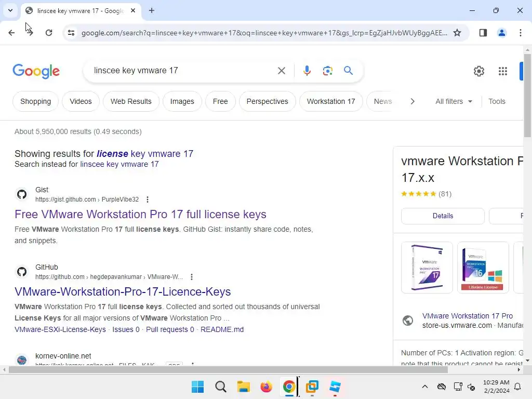The height and width of the screenshot is (399, 532).
Task: Open the Workstation Pro 17 box thumbnail
Action: (x=427, y=268)
